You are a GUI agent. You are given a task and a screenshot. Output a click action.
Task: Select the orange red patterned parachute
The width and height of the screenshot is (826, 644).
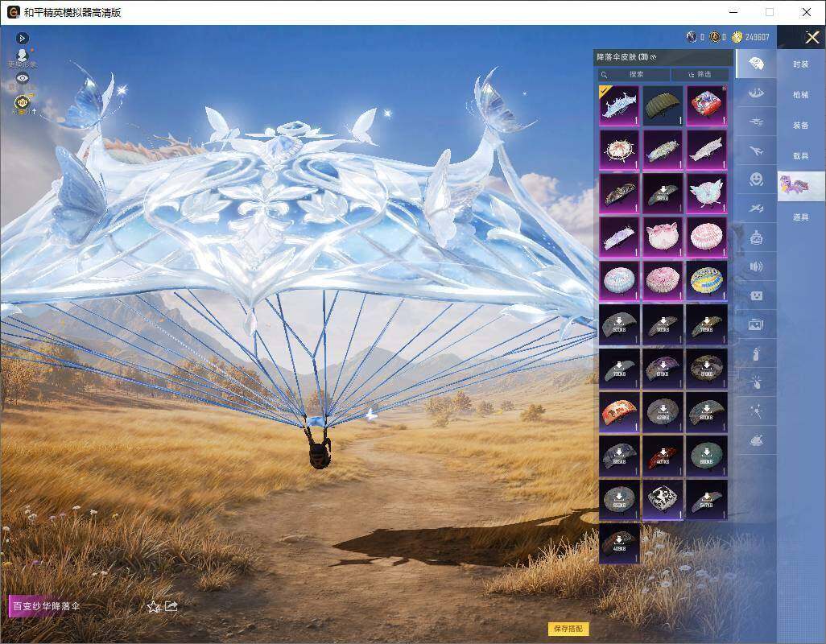click(x=619, y=412)
